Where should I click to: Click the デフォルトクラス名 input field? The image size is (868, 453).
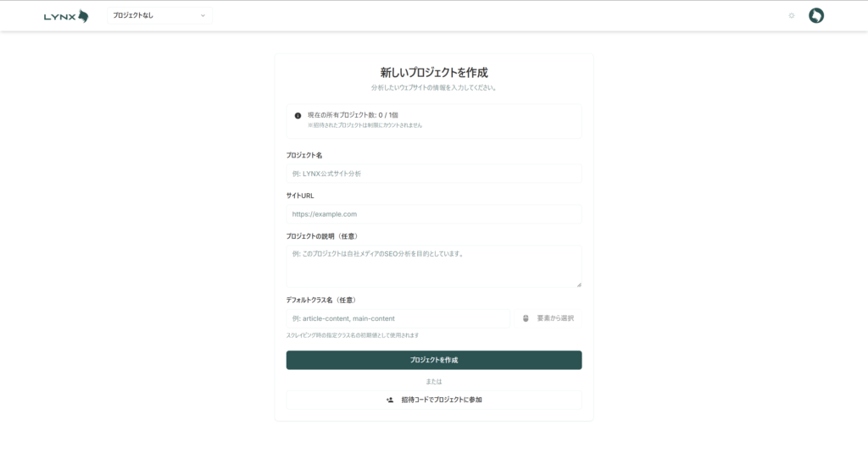pyautogui.click(x=398, y=318)
